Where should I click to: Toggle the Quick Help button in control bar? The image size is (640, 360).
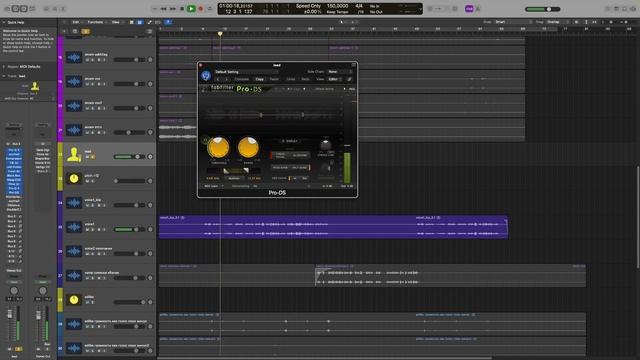click(x=24, y=9)
